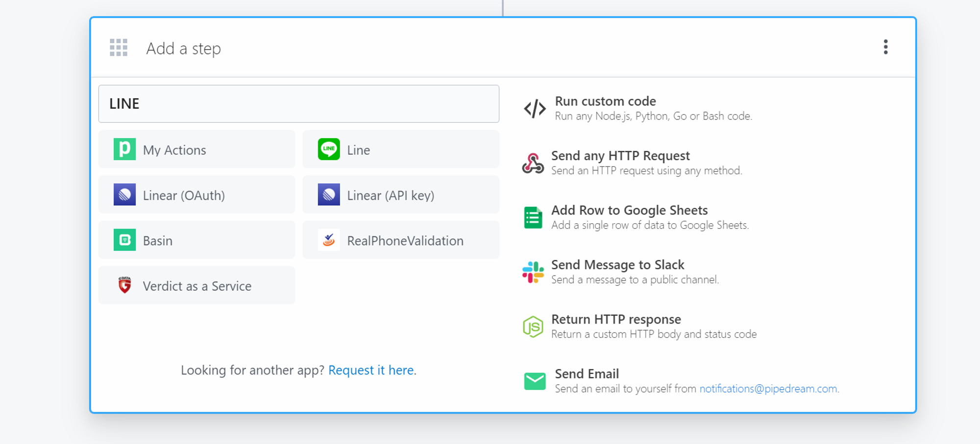980x444 pixels.
Task: Click the grid apps icon beside Add a step
Action: coord(119,47)
